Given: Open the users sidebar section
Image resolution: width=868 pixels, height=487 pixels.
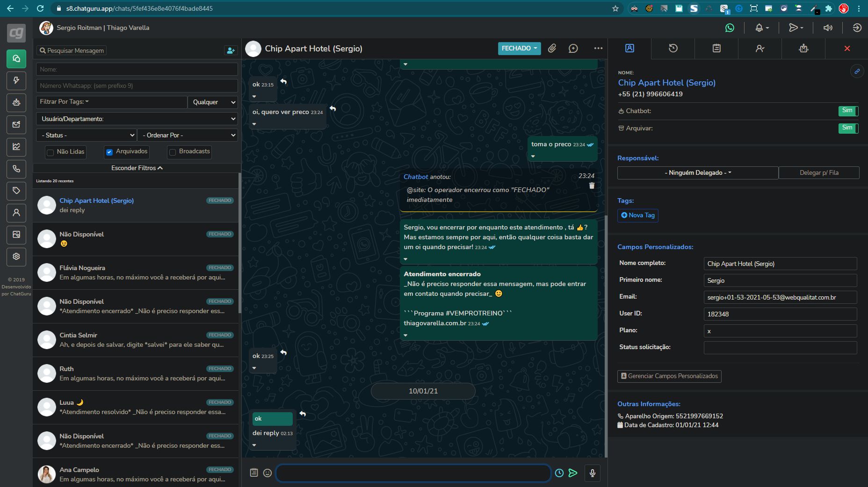Looking at the screenshot, I should tap(16, 213).
